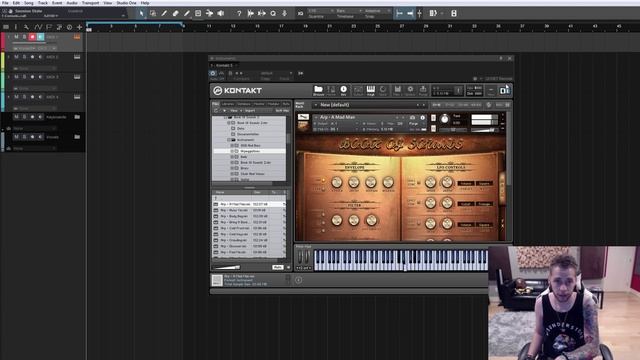640x360 pixels.
Task: Click the camera snapshot icon in instrument header
Action: click(x=412, y=118)
